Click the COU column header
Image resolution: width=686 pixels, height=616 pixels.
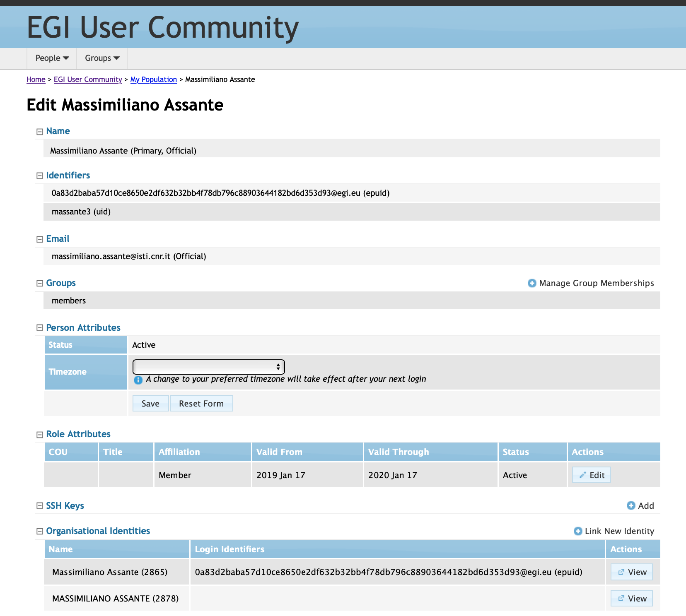[x=71, y=452]
